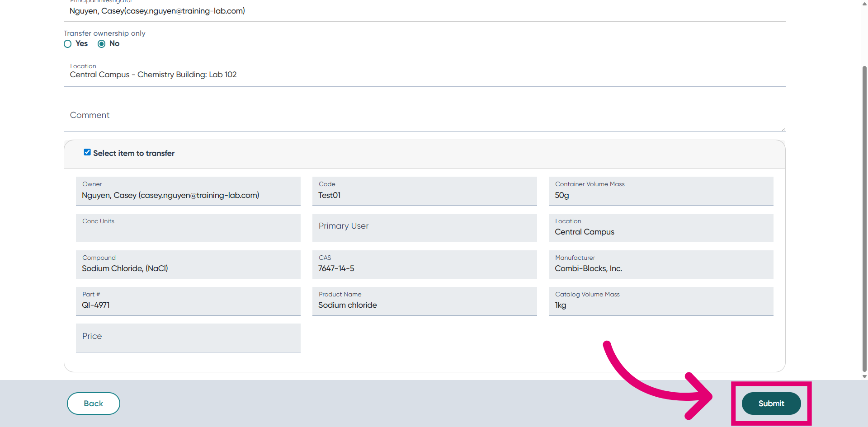Click the scrollbar down arrow
Image resolution: width=868 pixels, height=427 pixels.
[864, 376]
